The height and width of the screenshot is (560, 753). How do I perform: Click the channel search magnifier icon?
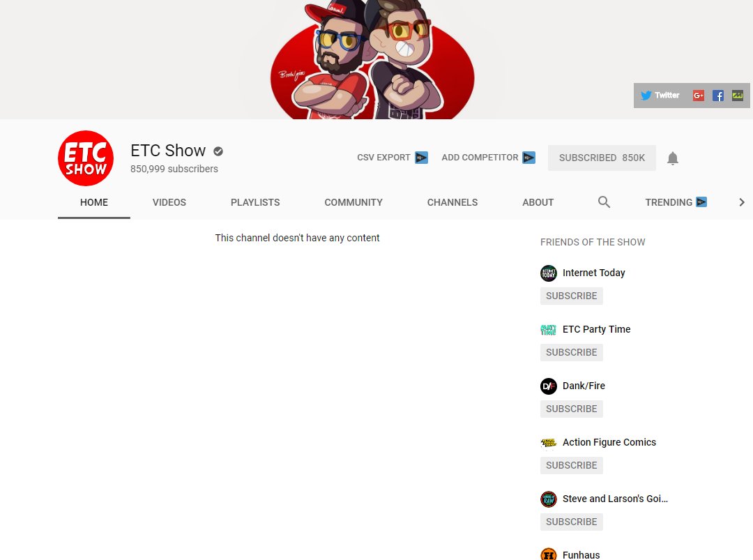pos(604,202)
